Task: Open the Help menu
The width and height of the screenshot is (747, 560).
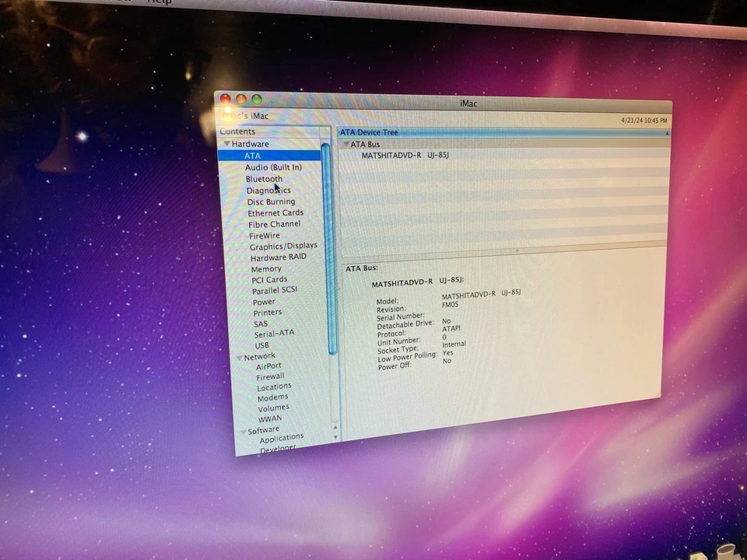Action: tap(158, 2)
